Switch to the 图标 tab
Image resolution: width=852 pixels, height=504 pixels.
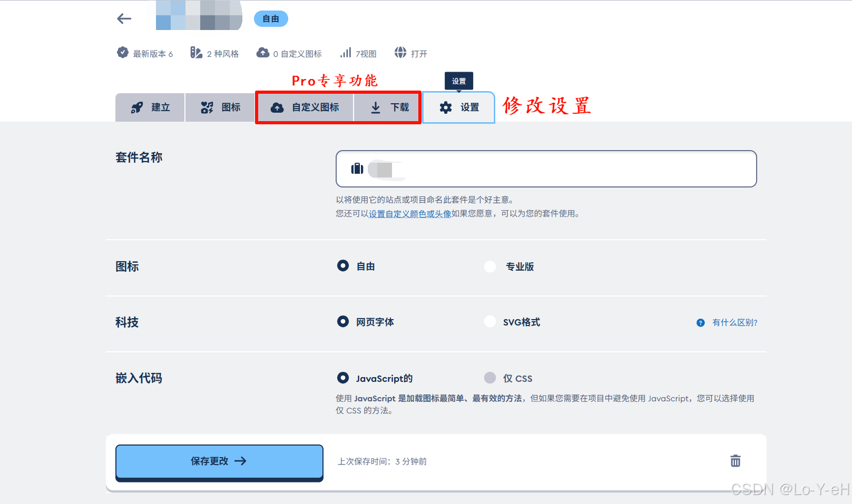[220, 107]
